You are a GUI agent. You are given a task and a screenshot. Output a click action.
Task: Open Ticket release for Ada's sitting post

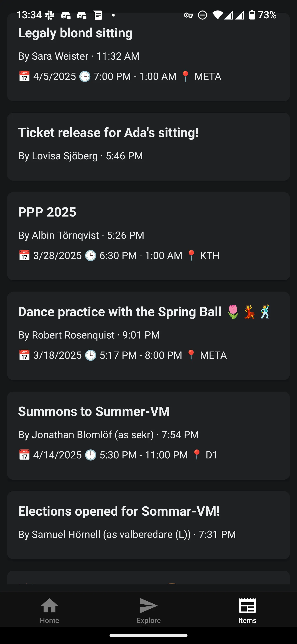pyautogui.click(x=108, y=133)
